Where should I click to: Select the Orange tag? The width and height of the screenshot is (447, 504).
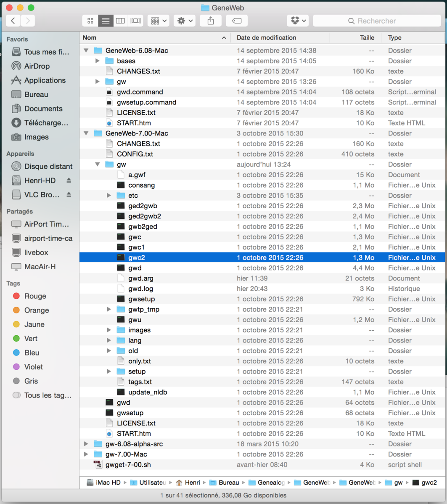(31, 310)
